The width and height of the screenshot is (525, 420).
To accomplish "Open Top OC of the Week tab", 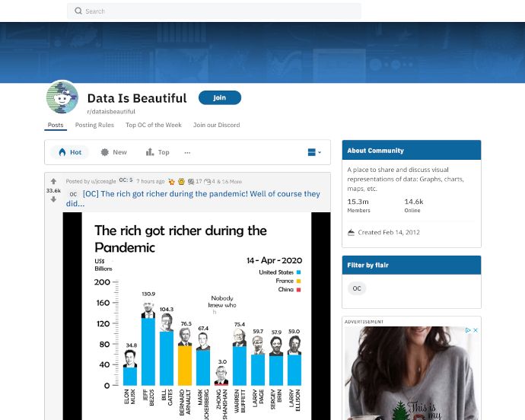I will click(154, 125).
